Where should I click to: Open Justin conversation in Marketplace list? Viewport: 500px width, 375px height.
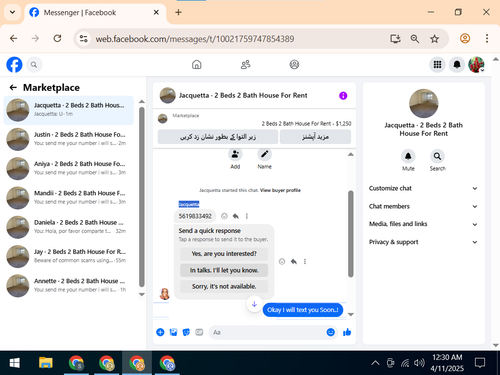point(69,139)
